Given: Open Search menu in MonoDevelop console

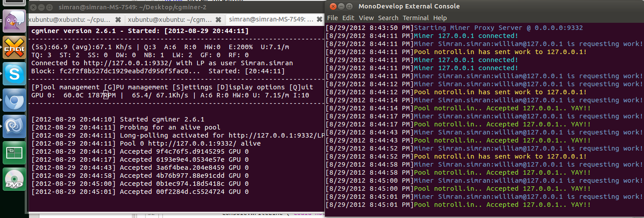Looking at the screenshot, I should coord(388,18).
